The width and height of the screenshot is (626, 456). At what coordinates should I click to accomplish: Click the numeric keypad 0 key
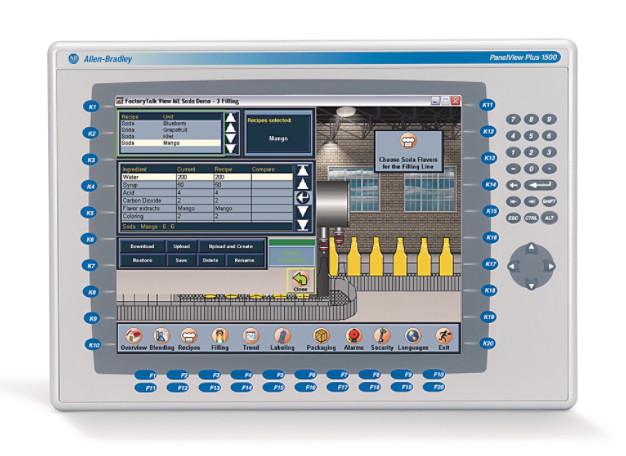[531, 169]
